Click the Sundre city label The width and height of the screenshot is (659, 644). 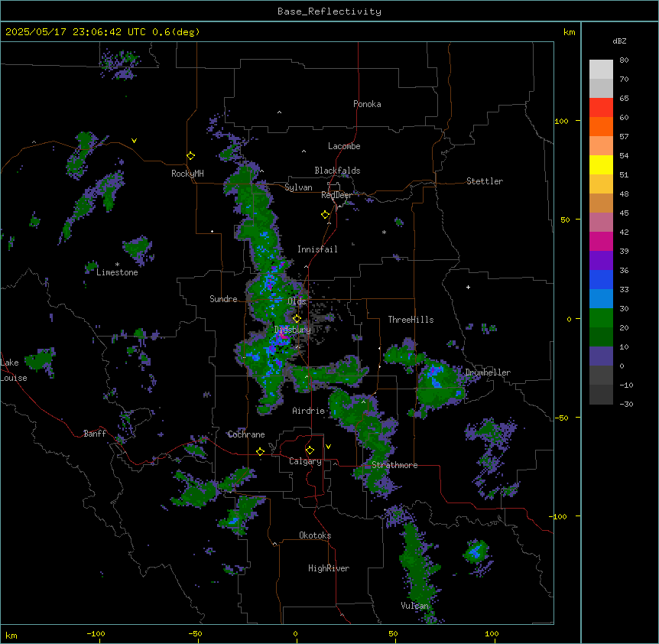tap(223, 299)
